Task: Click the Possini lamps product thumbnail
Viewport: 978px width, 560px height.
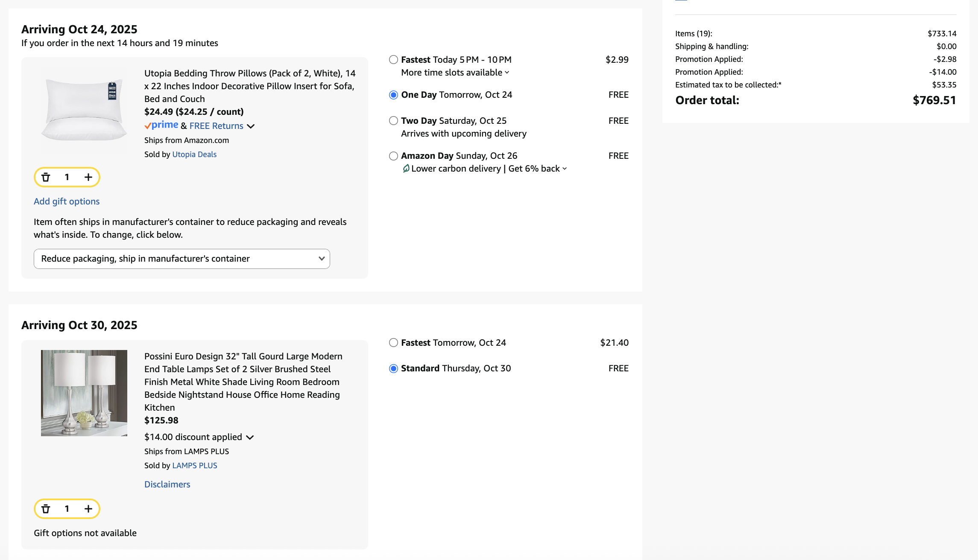Action: tap(84, 393)
